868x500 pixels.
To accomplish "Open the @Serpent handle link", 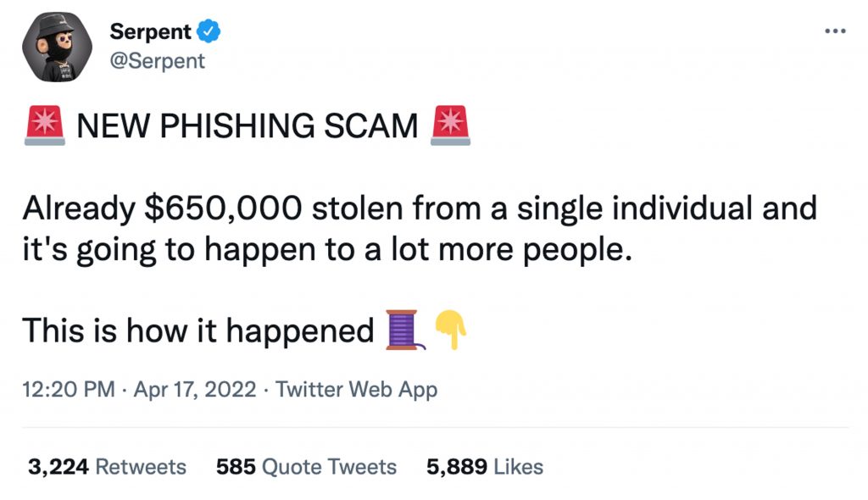I will (x=157, y=61).
